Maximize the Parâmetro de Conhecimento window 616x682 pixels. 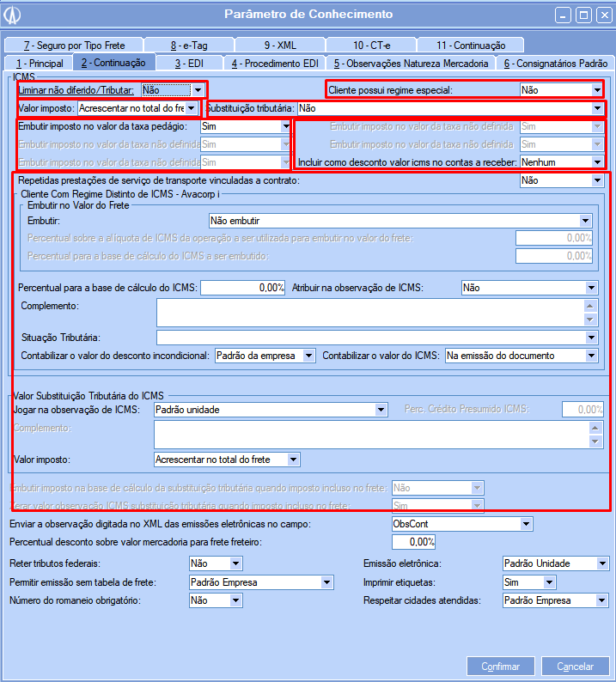pos(582,15)
